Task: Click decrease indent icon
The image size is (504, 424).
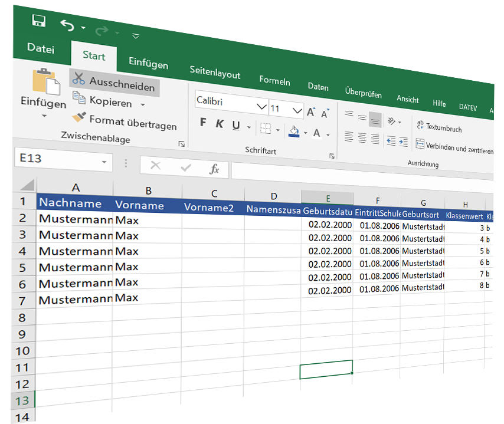Action: (x=391, y=140)
